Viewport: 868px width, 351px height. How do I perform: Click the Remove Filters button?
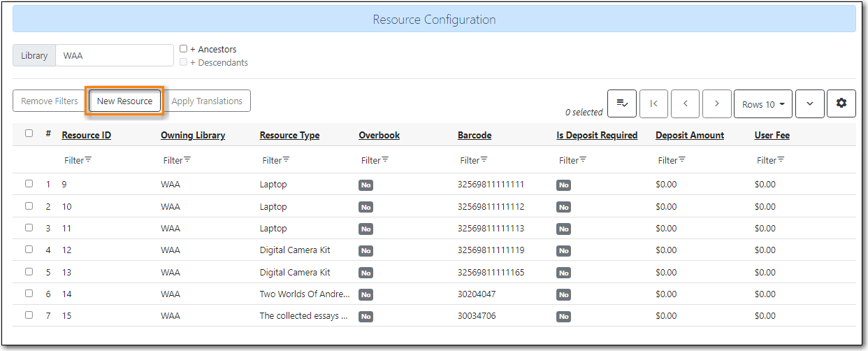(49, 101)
